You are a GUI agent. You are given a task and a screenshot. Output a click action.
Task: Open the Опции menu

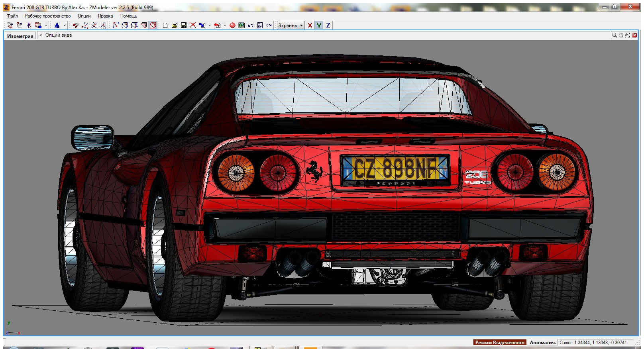pyautogui.click(x=84, y=16)
